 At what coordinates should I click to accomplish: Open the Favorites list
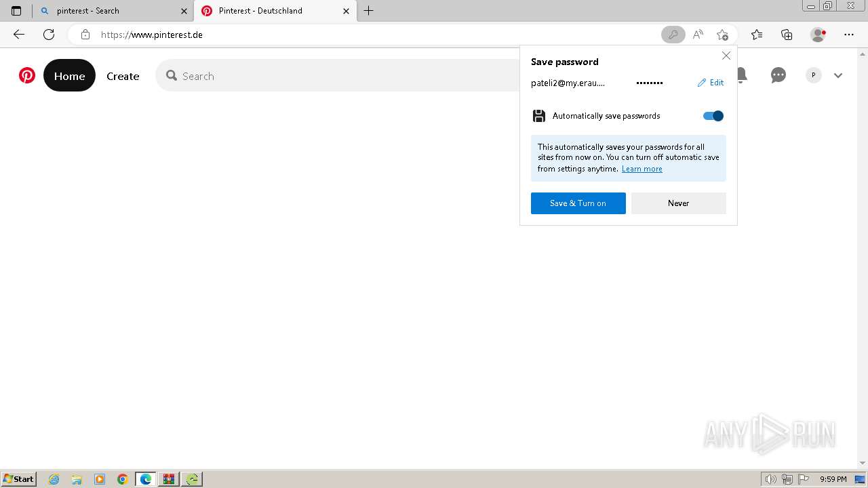pyautogui.click(x=757, y=35)
